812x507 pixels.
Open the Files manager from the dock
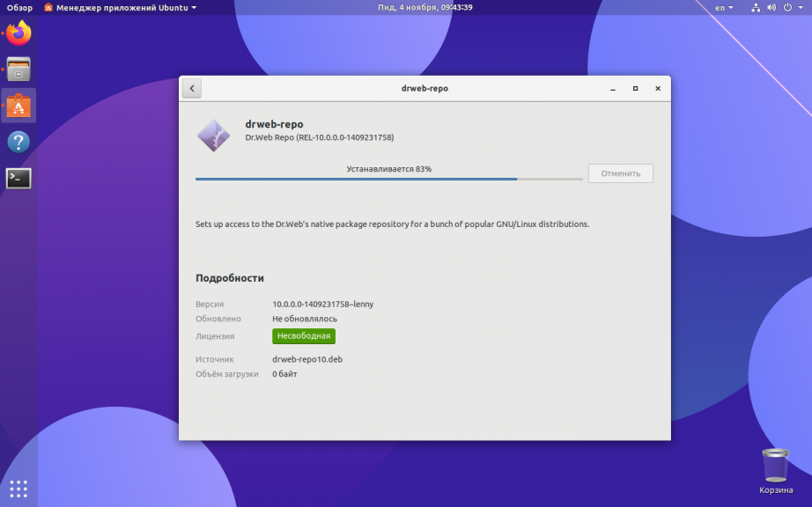pos(18,69)
